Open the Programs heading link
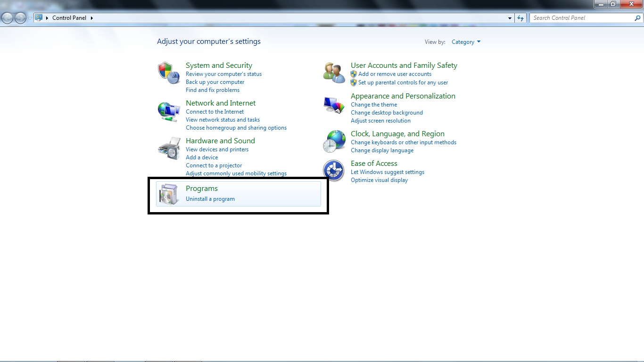The image size is (644, 362). 202,189
